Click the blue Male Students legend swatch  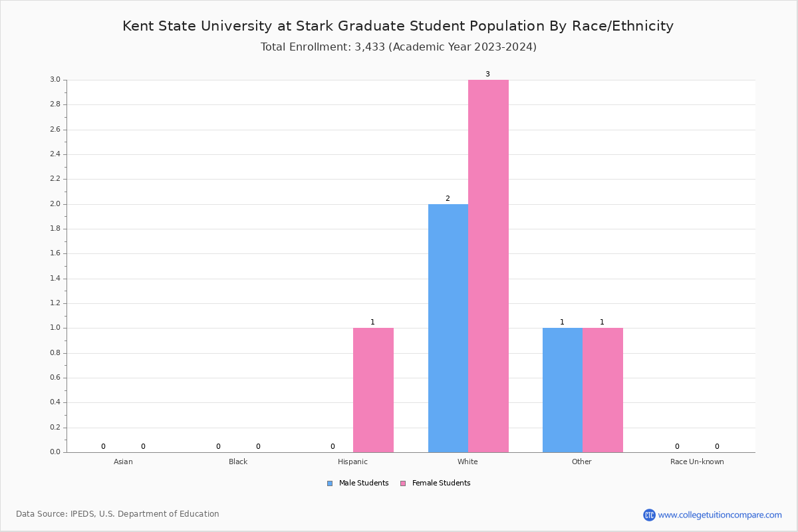(x=330, y=483)
